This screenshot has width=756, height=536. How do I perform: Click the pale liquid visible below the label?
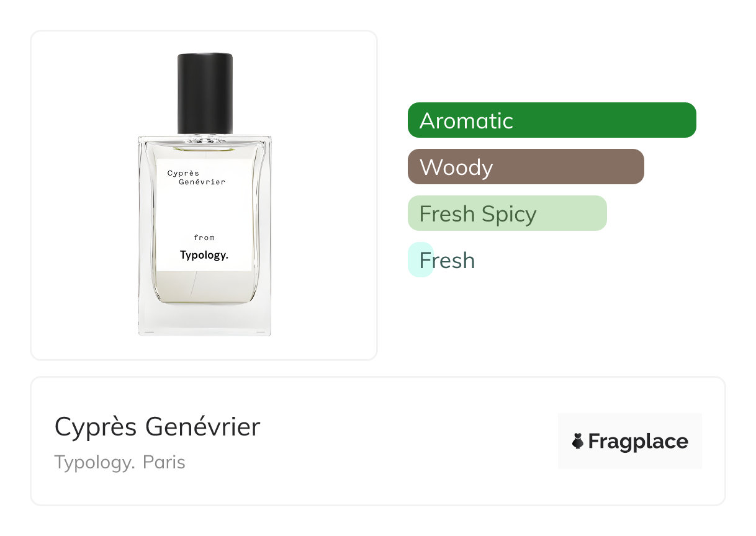pyautogui.click(x=204, y=287)
